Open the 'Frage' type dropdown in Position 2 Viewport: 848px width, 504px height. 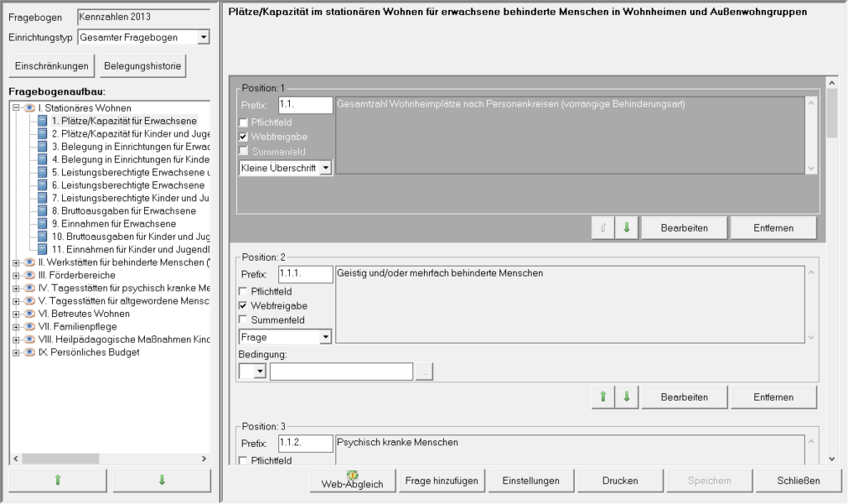325,337
